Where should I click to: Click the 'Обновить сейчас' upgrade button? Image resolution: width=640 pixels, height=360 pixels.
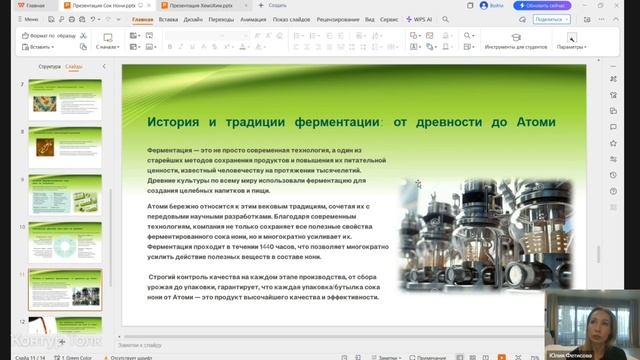542,5
